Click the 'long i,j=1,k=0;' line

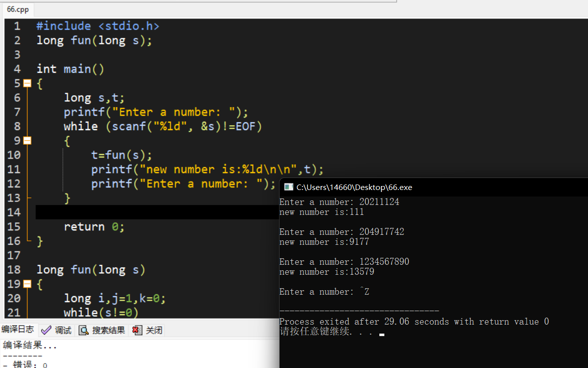click(x=114, y=298)
